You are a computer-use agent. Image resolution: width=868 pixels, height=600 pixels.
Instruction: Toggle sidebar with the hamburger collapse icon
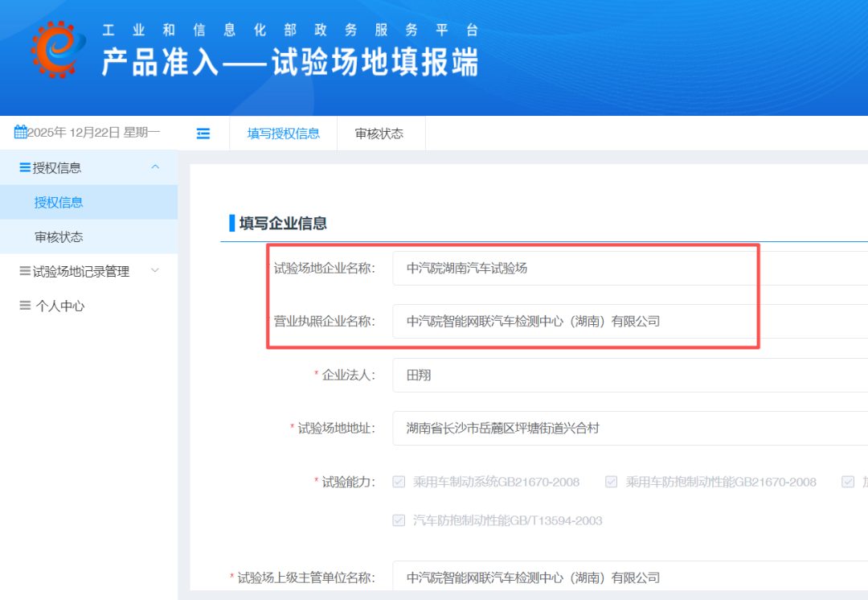(x=203, y=134)
